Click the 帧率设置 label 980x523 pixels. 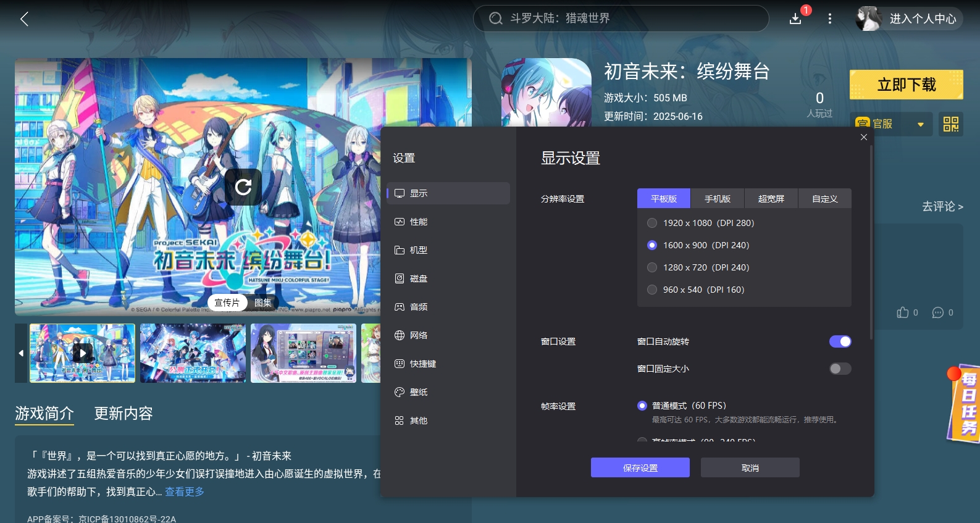pyautogui.click(x=558, y=406)
